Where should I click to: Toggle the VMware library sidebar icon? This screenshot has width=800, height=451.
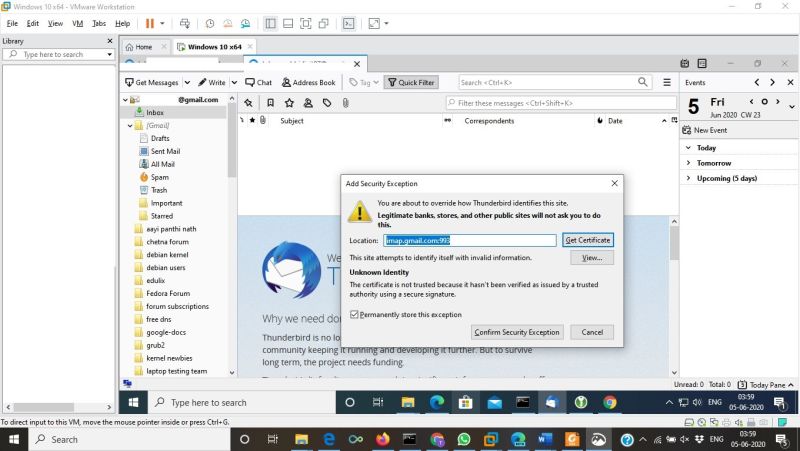(x=270, y=23)
